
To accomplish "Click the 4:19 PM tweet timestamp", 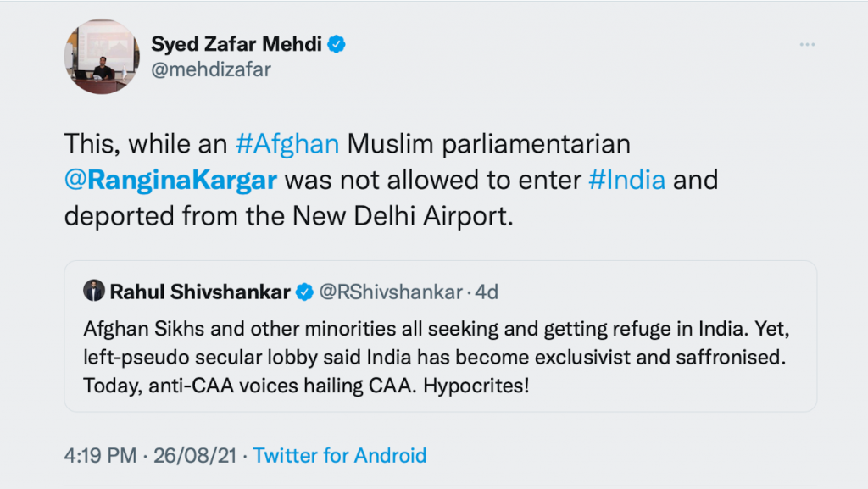I will (99, 455).
